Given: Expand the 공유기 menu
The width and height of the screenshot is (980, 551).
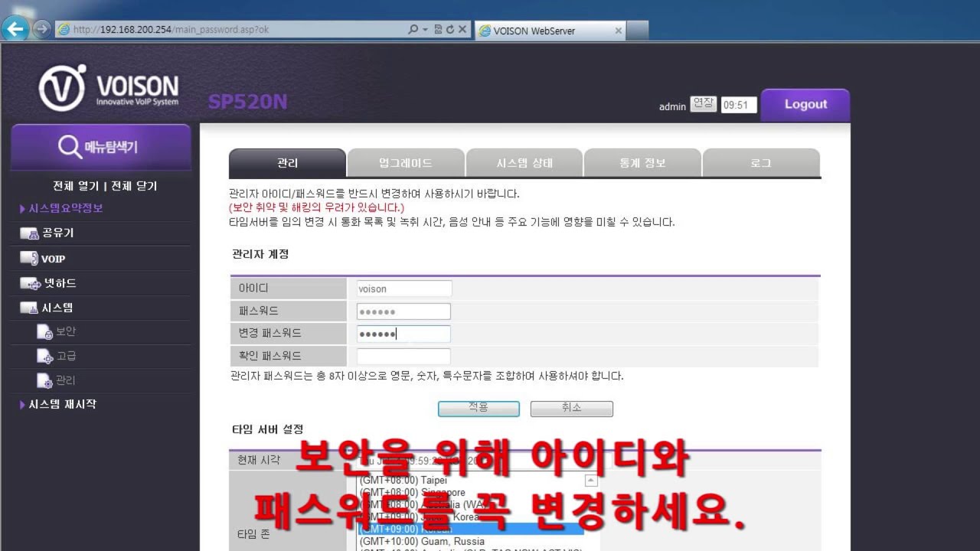Looking at the screenshot, I should (58, 233).
